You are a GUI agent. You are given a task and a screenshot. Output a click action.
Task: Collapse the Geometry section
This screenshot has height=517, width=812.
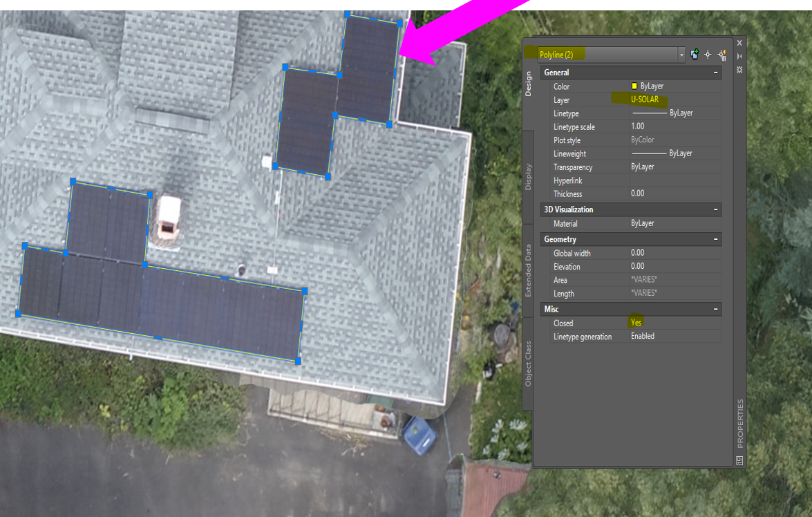pyautogui.click(x=716, y=239)
